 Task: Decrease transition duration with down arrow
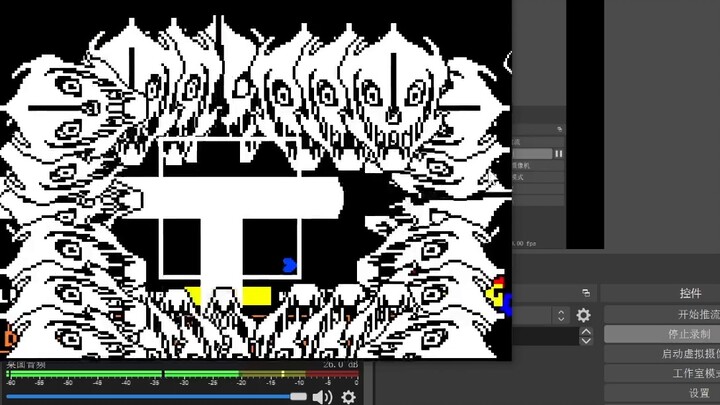coord(586,341)
